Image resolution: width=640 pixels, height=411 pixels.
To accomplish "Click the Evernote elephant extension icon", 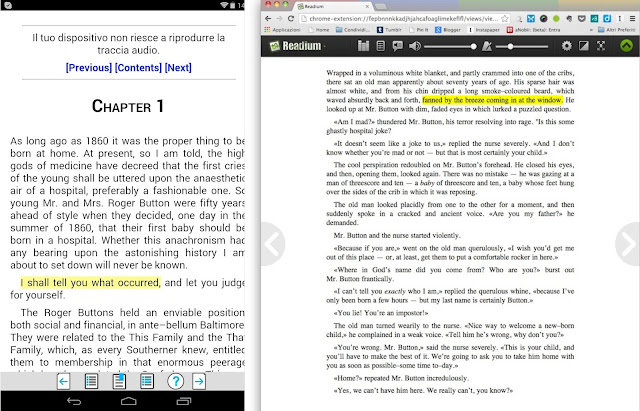I will (569, 19).
